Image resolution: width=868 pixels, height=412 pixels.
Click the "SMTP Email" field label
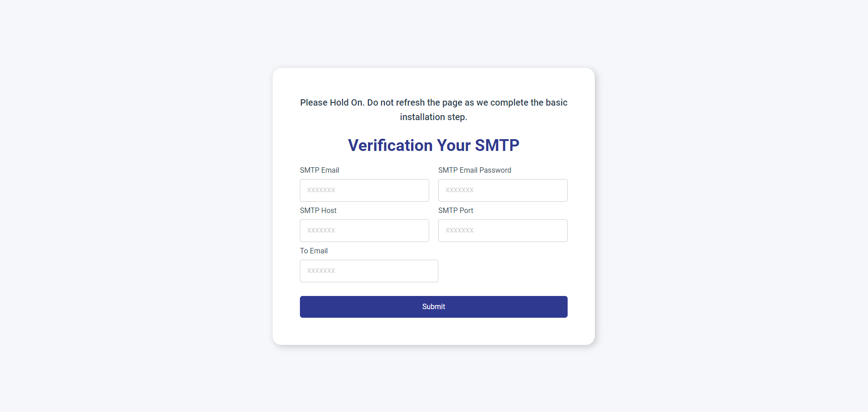coord(319,170)
